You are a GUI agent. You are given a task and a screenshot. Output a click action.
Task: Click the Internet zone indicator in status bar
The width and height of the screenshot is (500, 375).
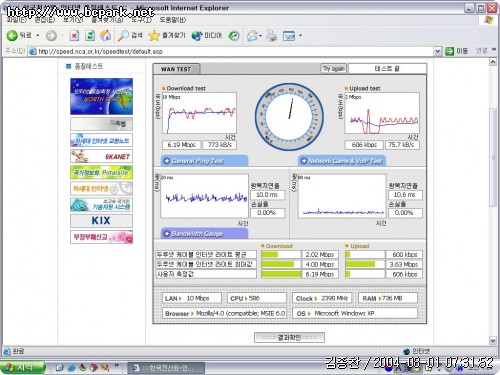coord(416,351)
